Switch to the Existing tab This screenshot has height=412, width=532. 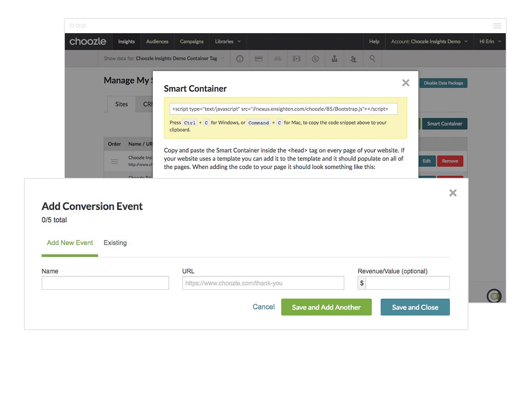click(115, 243)
